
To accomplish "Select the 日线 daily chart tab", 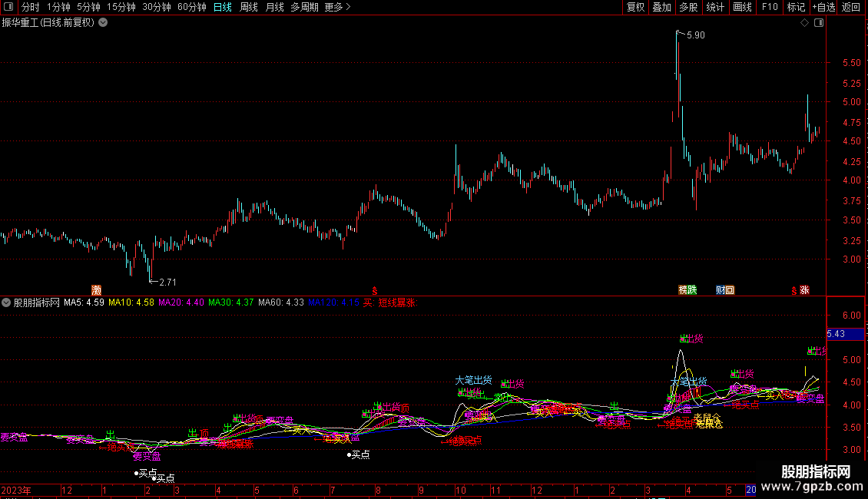I will pos(223,7).
